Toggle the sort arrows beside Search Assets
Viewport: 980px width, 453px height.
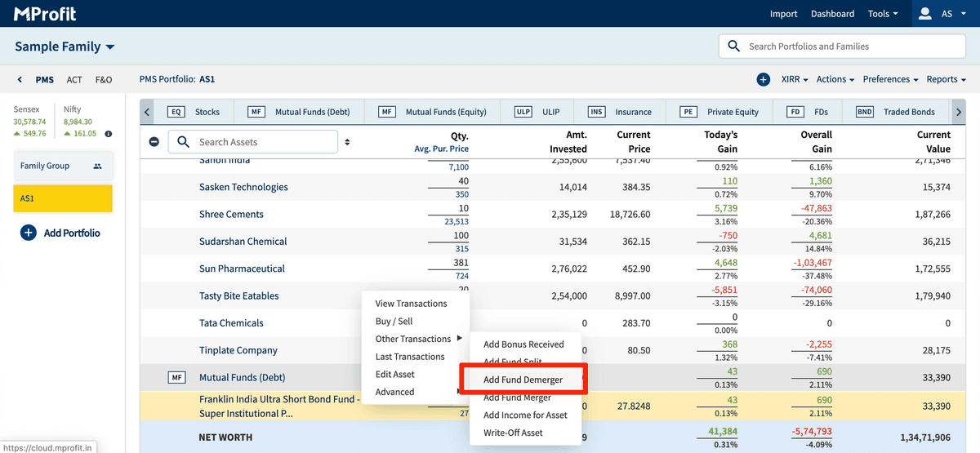pos(347,142)
